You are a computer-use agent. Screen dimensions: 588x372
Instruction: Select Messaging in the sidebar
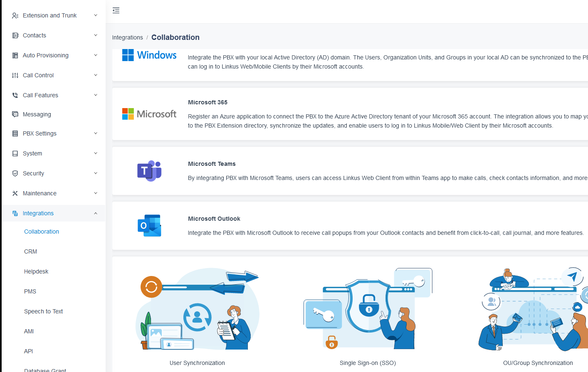click(x=37, y=114)
